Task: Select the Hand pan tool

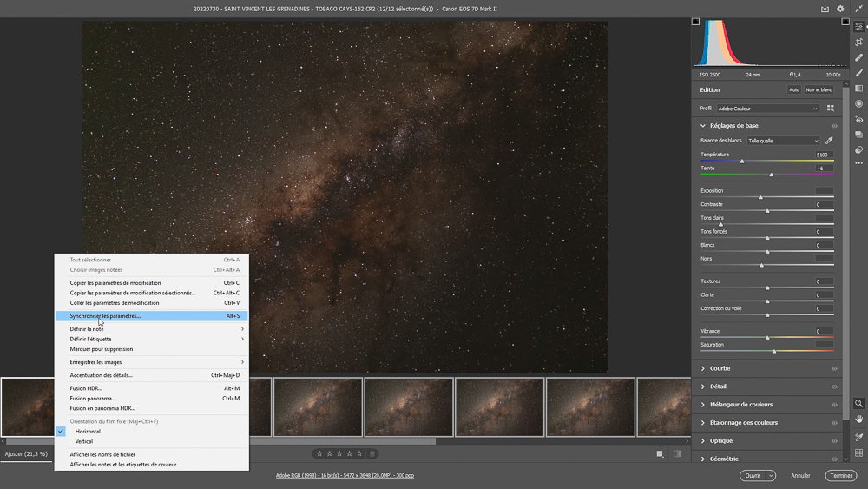Action: pyautogui.click(x=858, y=420)
